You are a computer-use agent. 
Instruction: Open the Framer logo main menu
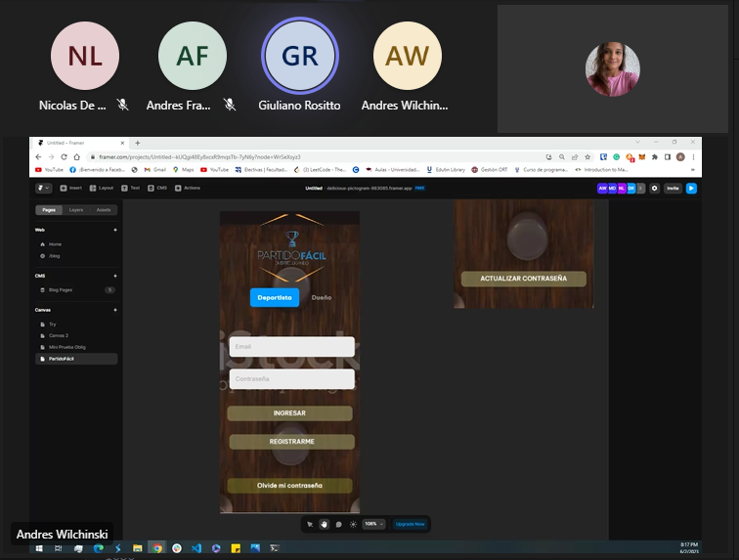pyautogui.click(x=43, y=188)
